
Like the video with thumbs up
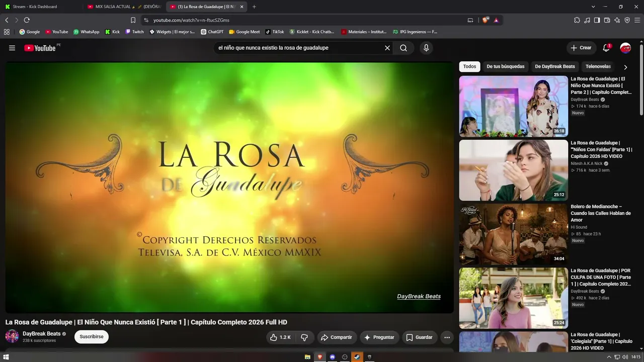[281, 337]
